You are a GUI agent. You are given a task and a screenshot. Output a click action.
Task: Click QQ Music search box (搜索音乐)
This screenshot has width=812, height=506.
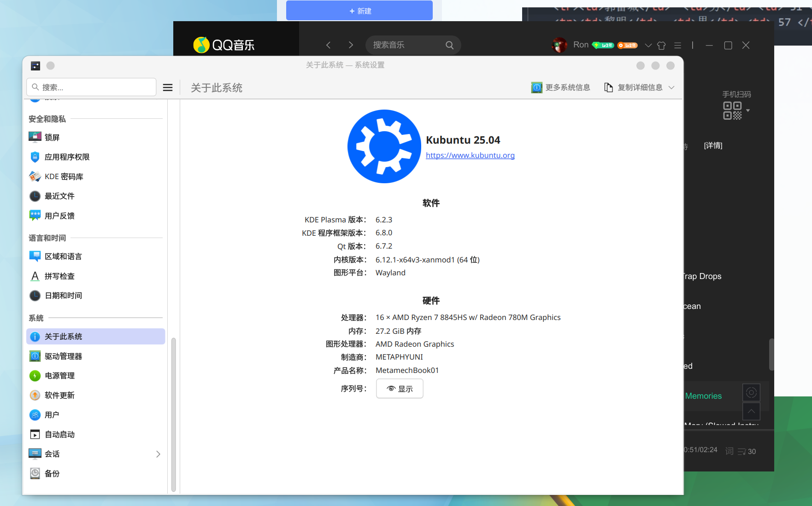413,45
